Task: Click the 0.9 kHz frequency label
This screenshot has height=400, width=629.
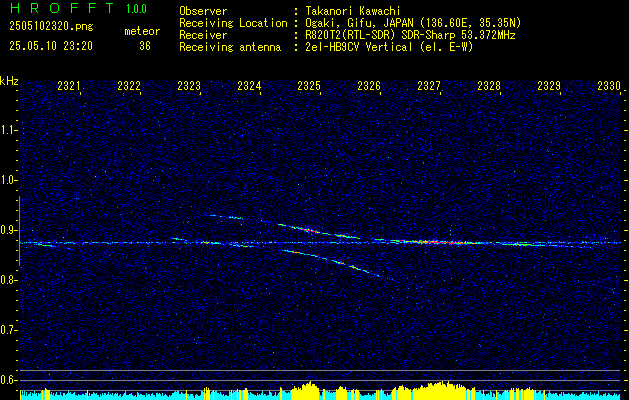Action: [x=8, y=230]
